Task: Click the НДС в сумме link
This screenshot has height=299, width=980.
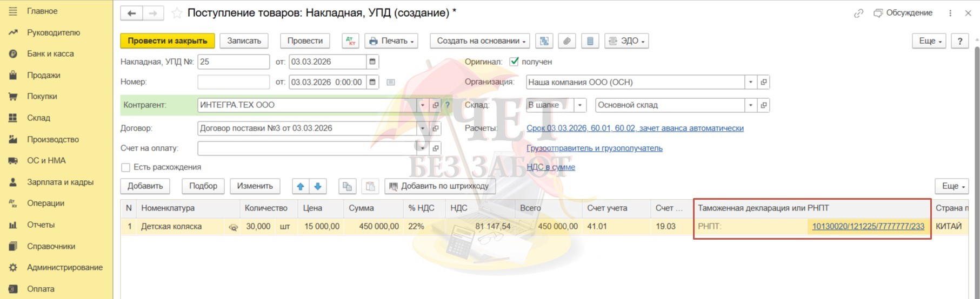Action: (x=551, y=167)
